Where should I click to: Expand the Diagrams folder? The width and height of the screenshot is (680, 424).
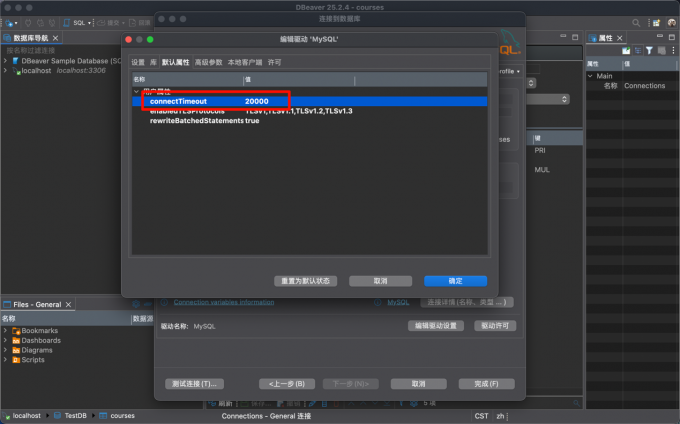pos(5,350)
